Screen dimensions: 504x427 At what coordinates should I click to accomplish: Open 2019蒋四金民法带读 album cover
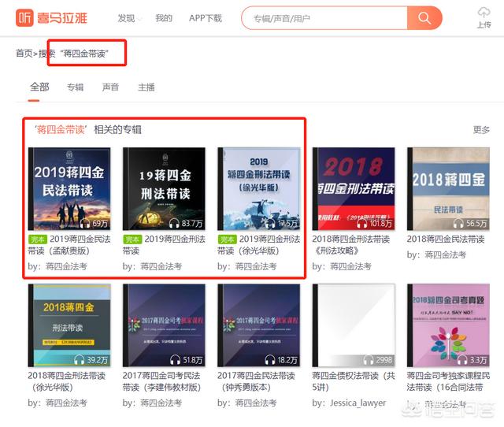[x=69, y=189]
